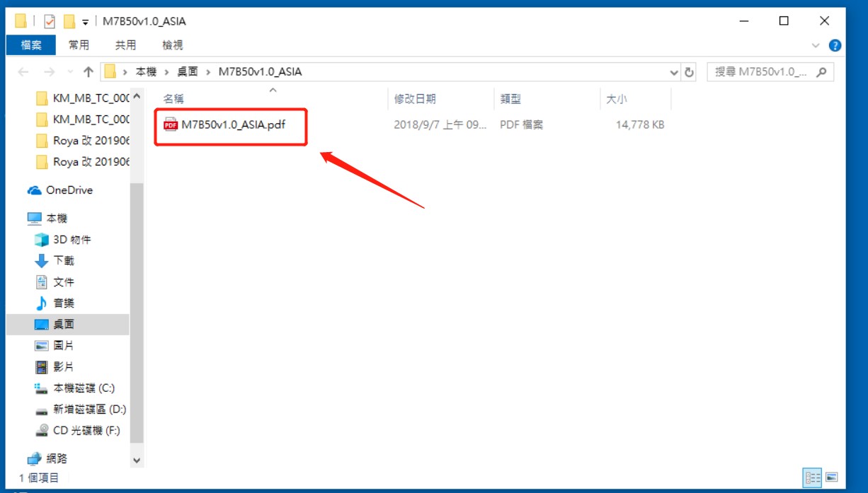Go up one folder level arrow

coord(88,72)
